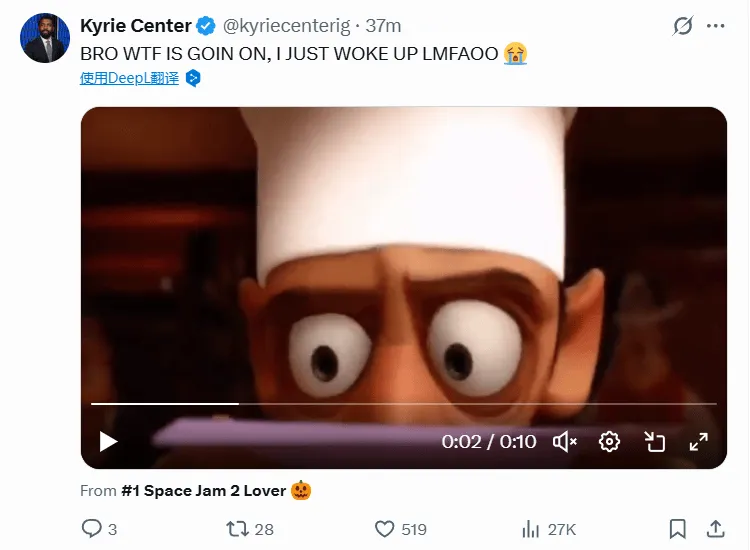Open the more options menu

716,26
